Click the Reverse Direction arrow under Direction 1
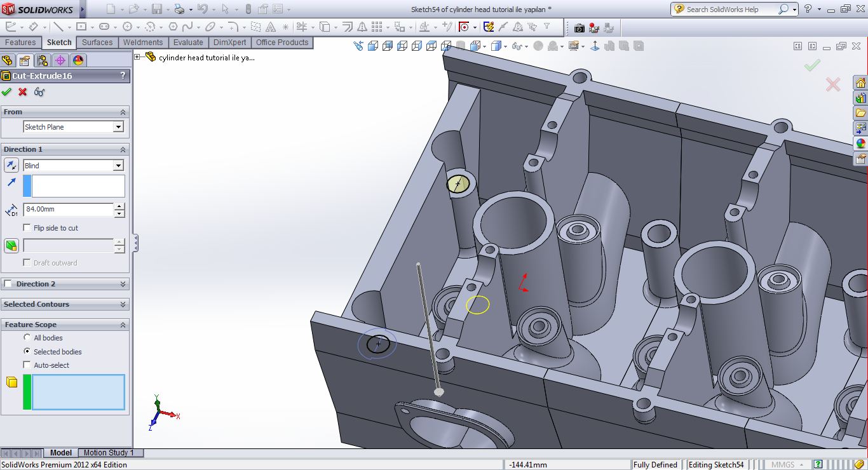868x470 pixels. [x=11, y=165]
